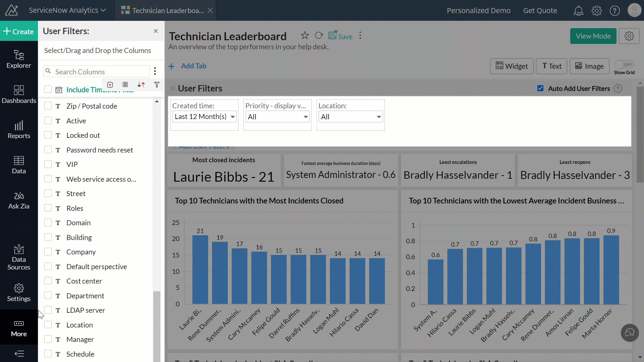Expand the Location filter dropdown

pos(379,116)
